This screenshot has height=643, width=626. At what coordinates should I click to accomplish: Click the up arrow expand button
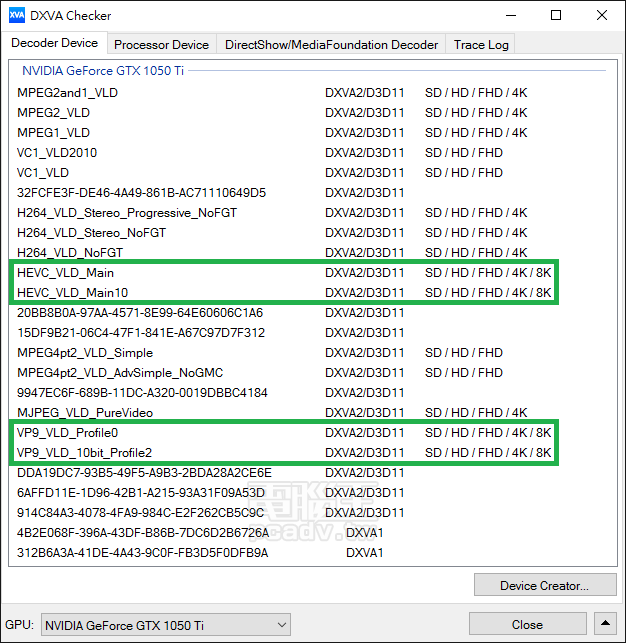(606, 624)
